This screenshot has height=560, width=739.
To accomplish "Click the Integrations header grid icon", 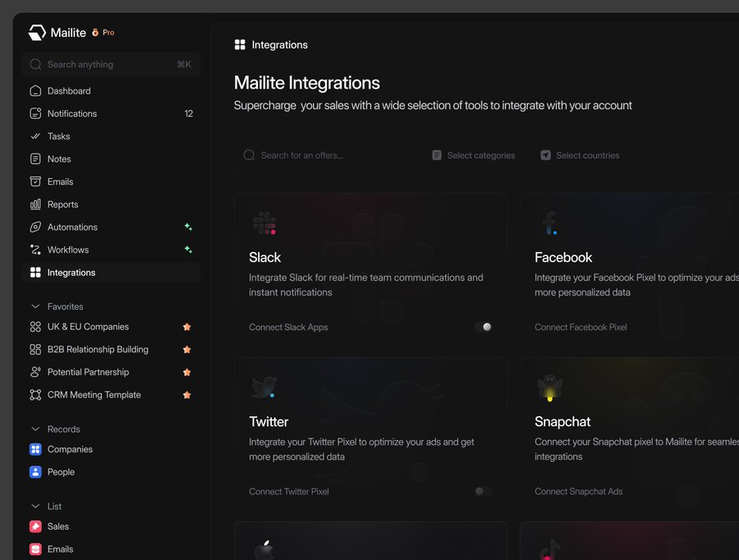I will [x=240, y=45].
